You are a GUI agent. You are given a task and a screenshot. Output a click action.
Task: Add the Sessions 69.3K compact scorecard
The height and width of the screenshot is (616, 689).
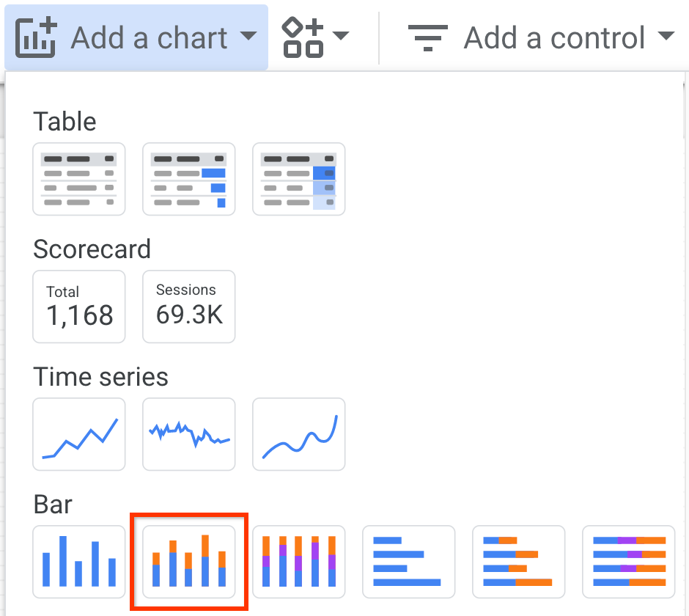coord(188,307)
